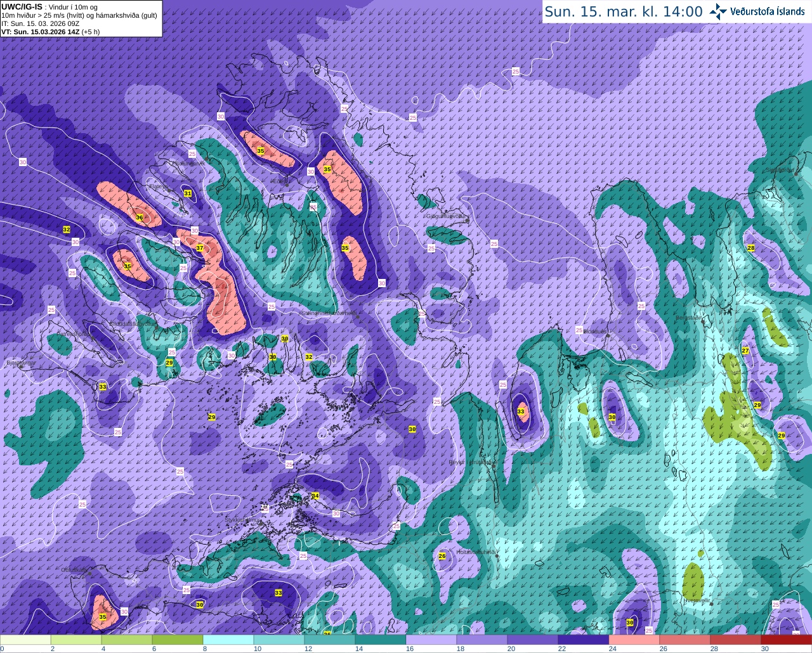Pick the light cyan 8–10 legend swatch

[x=228, y=640]
